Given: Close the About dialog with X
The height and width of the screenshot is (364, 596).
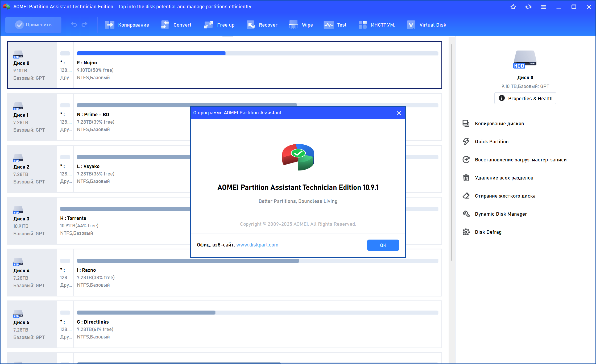Looking at the screenshot, I should (399, 113).
